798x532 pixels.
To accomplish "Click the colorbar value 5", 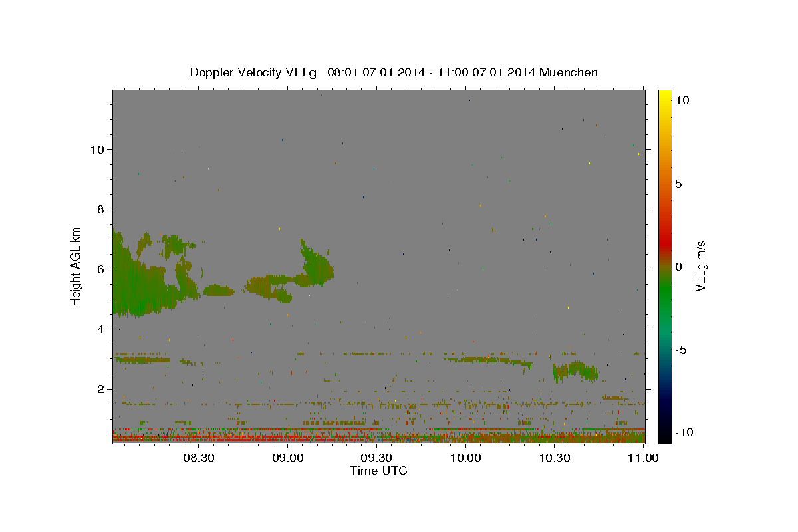I will click(678, 184).
